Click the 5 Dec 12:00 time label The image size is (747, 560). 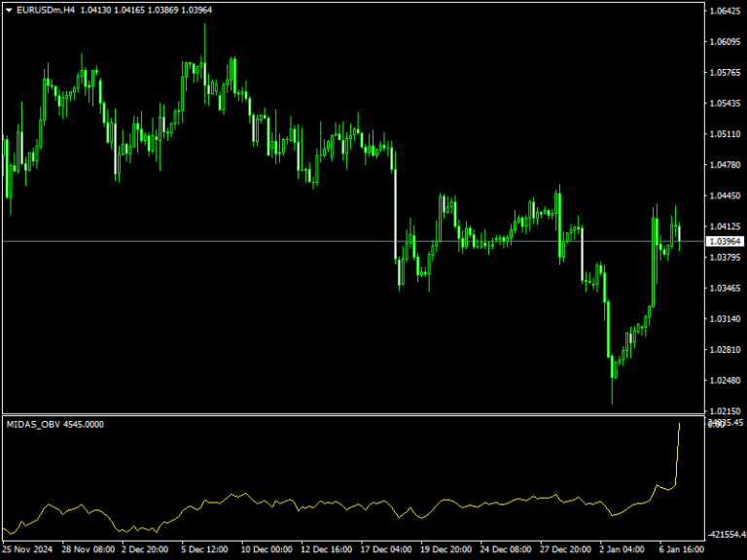[x=204, y=549]
